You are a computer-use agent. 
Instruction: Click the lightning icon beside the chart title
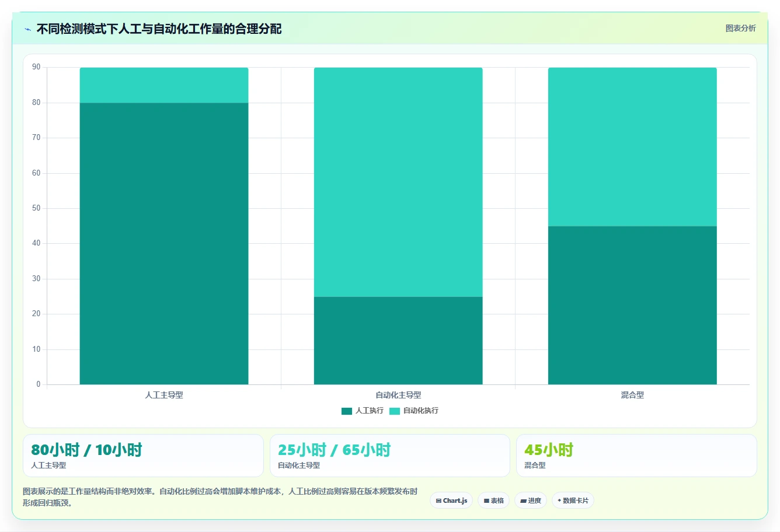click(x=27, y=29)
